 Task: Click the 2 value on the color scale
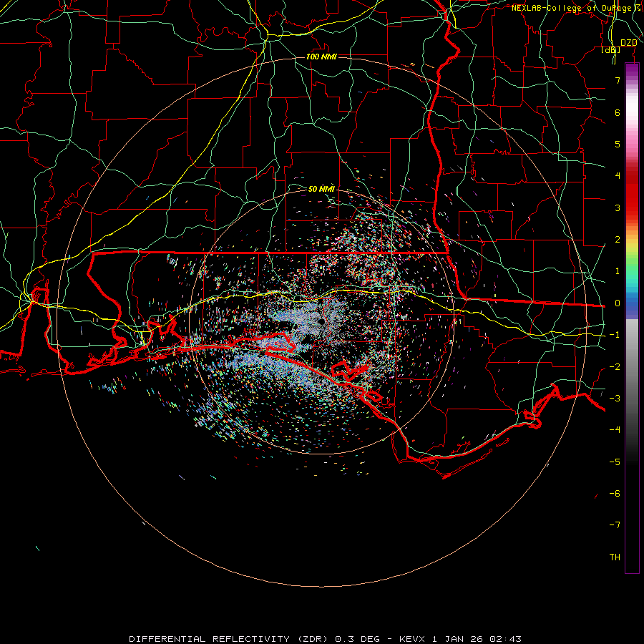click(x=618, y=240)
